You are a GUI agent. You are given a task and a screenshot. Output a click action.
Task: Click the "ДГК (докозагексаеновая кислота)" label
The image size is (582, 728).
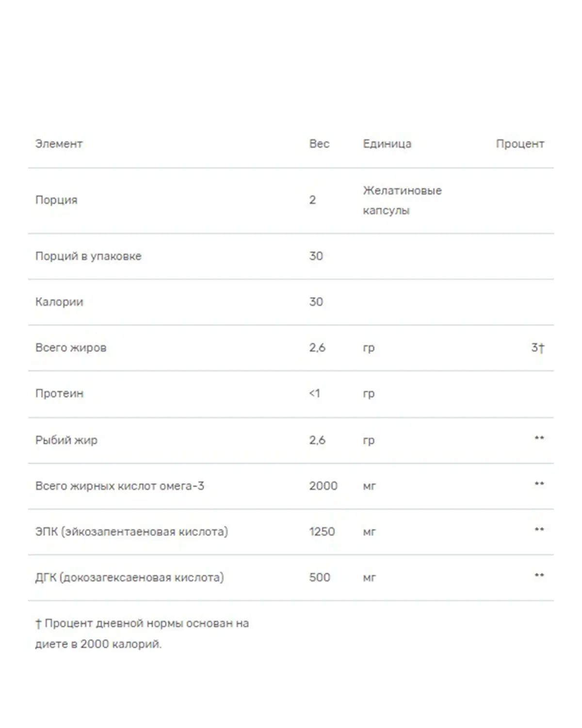[129, 578]
